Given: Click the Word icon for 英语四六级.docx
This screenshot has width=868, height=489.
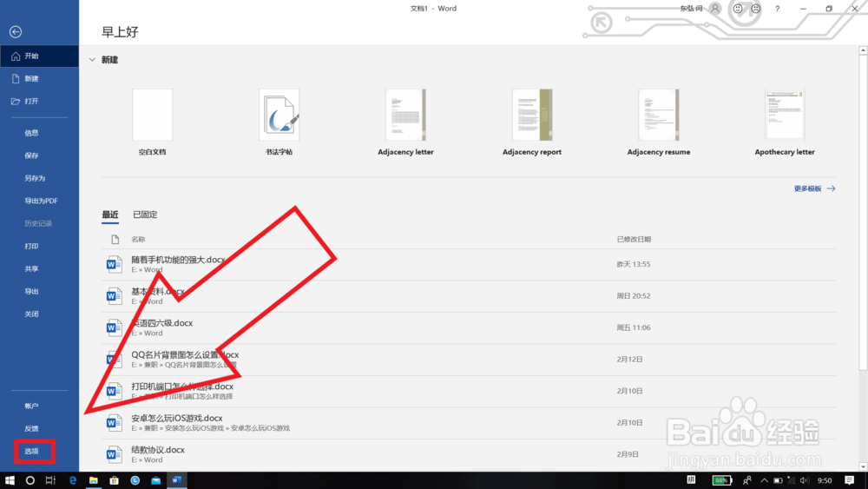Looking at the screenshot, I should pyautogui.click(x=114, y=327).
